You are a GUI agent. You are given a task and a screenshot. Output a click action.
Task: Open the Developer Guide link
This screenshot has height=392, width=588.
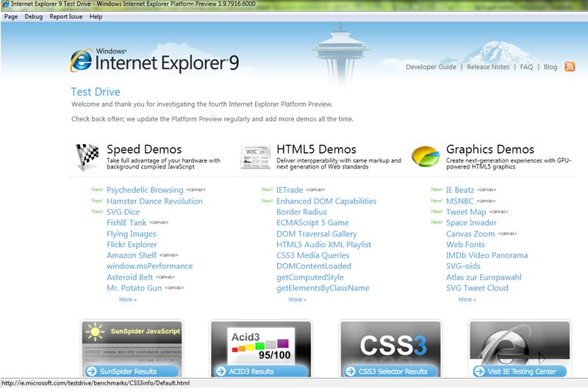[431, 67]
